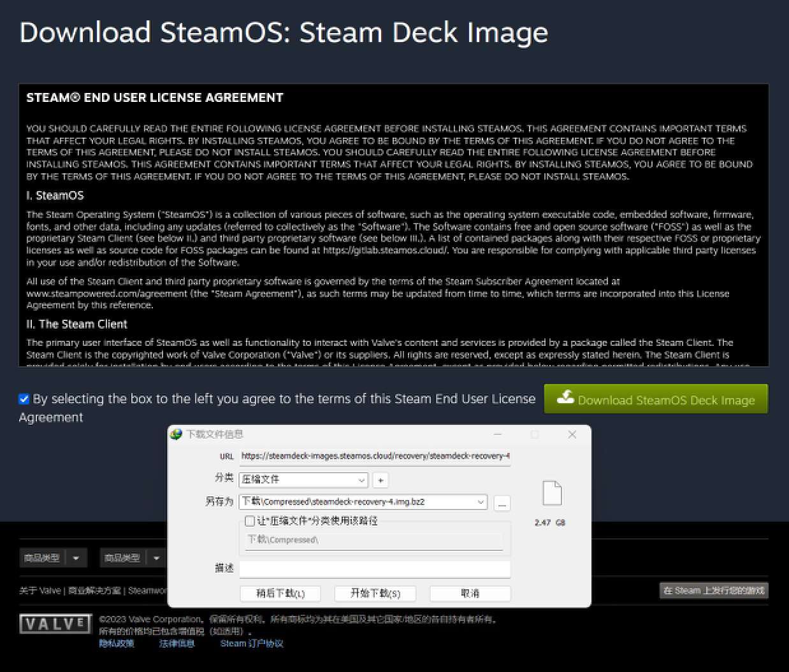Click the 描述 description field
The image size is (789, 672).
375,569
